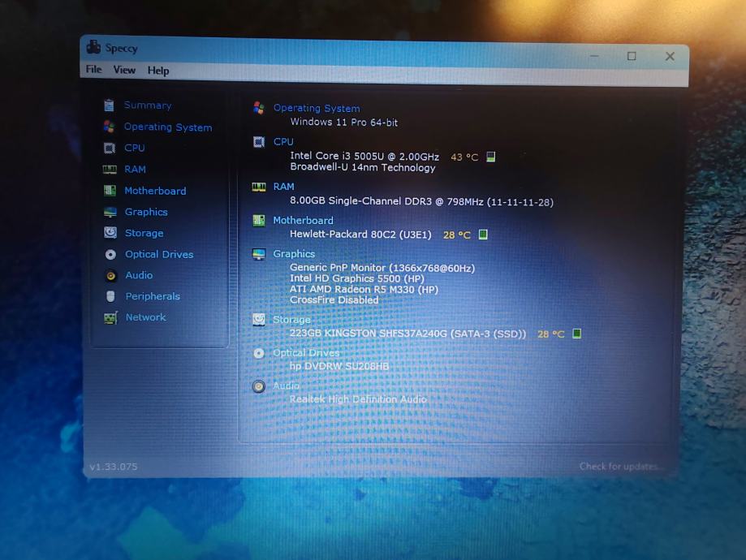Click the 8.00GB Single-Channel DDR3 text
Screen dimensions: 746x560
click(421, 201)
